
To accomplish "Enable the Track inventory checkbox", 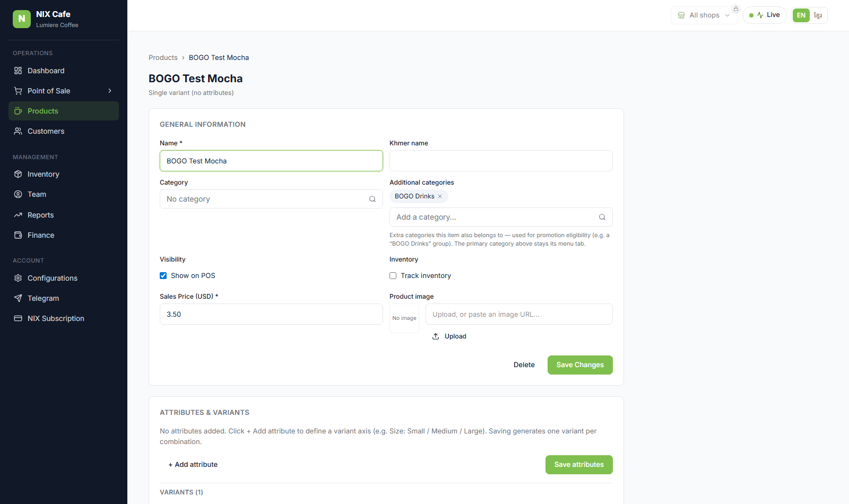I will tap(393, 275).
